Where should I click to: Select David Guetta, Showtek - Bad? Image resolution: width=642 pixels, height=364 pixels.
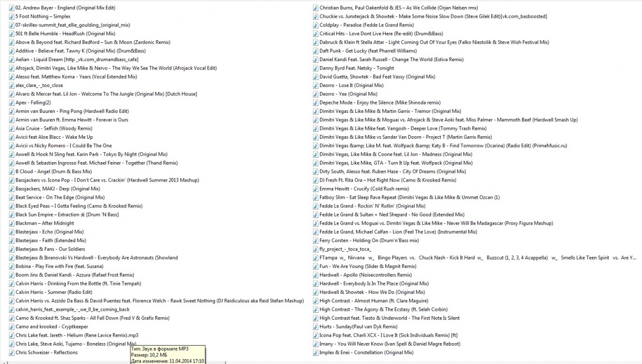[x=377, y=77]
